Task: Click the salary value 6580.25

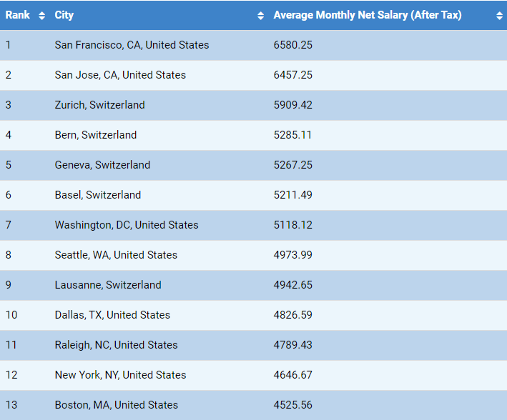Action: (292, 45)
